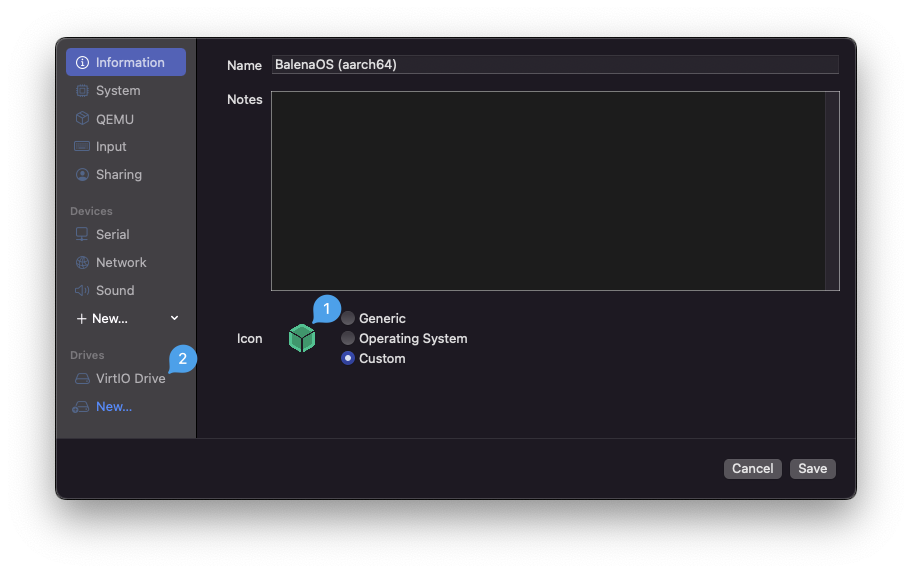Click the Information sidebar icon
This screenshot has height=573, width=912.
coord(82,62)
